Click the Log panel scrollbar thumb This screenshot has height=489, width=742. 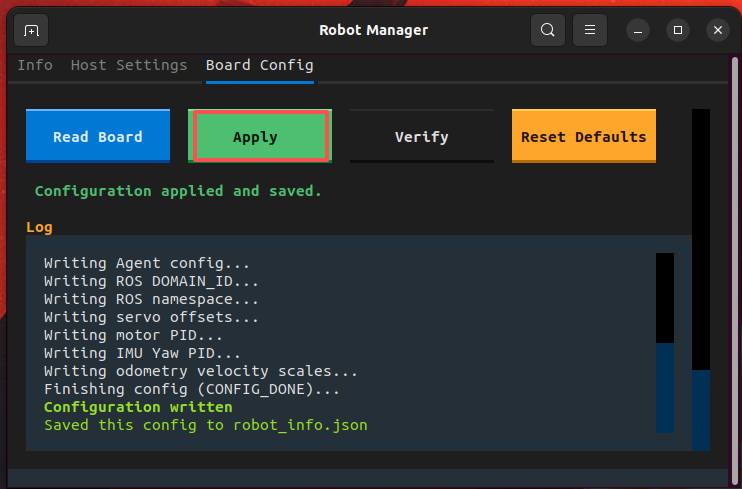click(x=664, y=388)
